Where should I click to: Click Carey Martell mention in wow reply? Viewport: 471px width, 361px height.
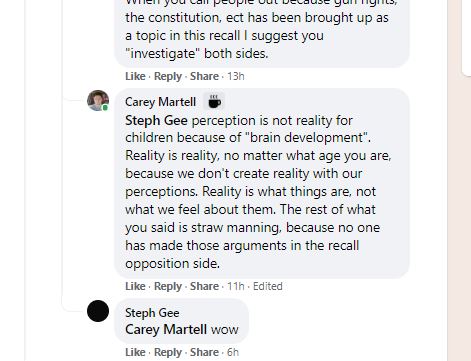pos(166,330)
